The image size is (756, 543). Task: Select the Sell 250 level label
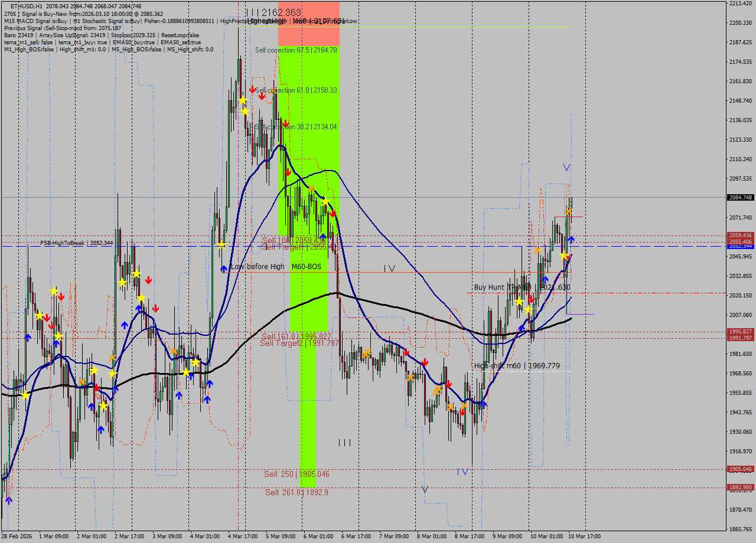(x=296, y=474)
